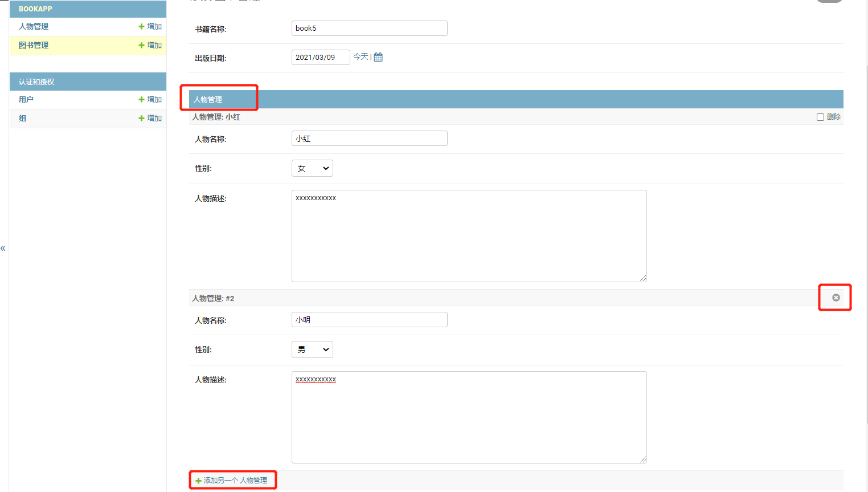Grab the resize handle of 小红's description textarea
The height and width of the screenshot is (492, 868).
tap(643, 278)
